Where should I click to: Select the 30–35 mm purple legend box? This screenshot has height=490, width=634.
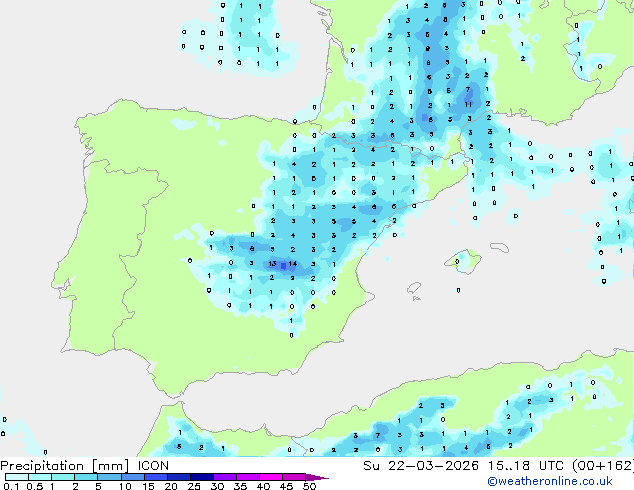tap(224, 477)
